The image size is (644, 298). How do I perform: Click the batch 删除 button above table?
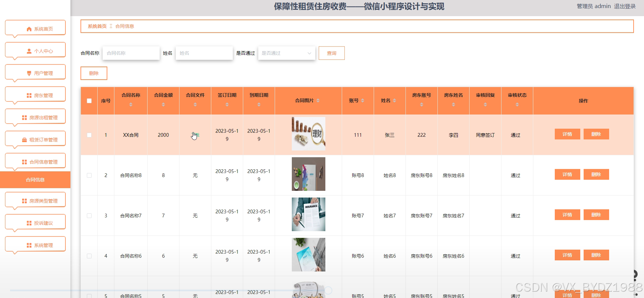click(x=94, y=73)
